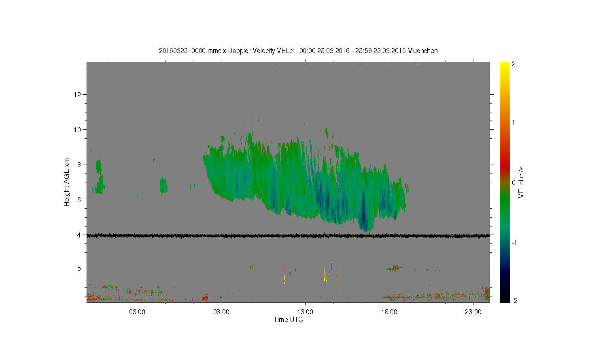Click the height tick label 4
The image size is (607, 364).
pos(79,235)
